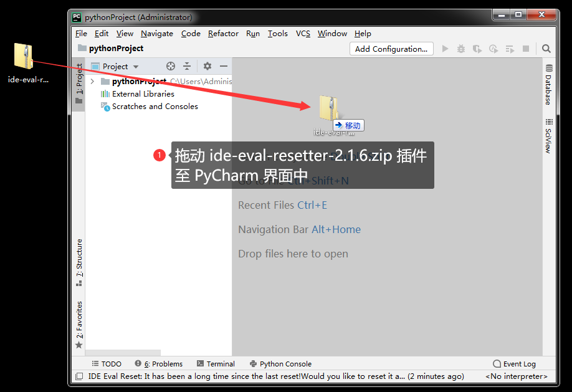Click the C:\Users\Adminis path text

201,81
